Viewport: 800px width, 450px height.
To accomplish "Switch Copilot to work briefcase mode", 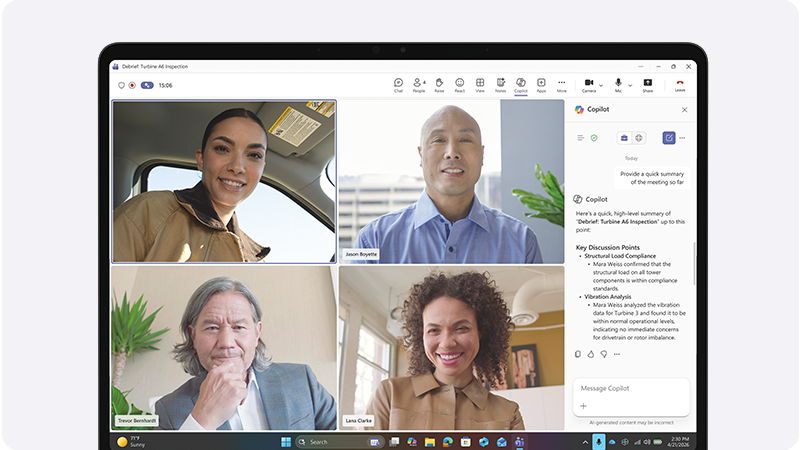I will click(x=624, y=138).
